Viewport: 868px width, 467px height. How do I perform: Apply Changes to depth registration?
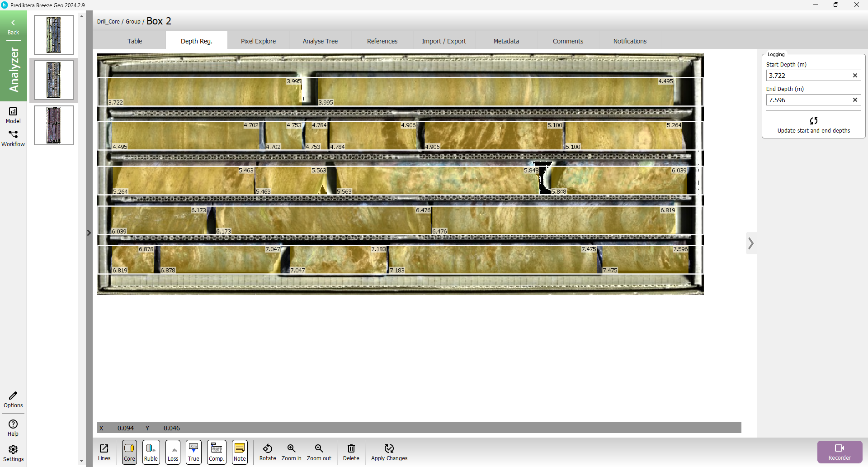389,452
